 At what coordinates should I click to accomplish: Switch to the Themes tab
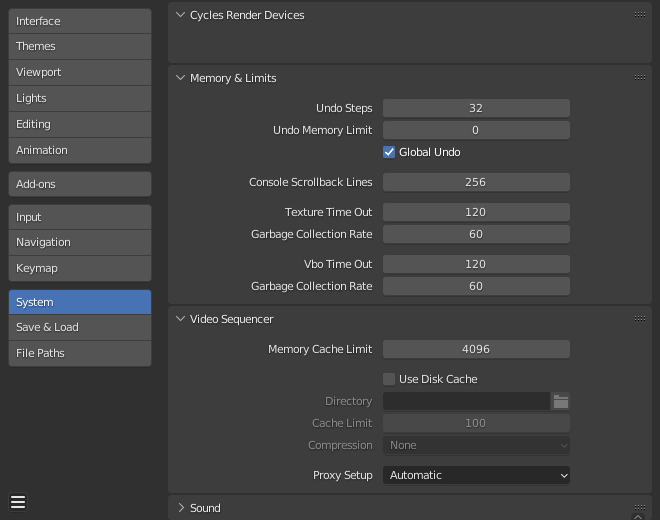(80, 46)
